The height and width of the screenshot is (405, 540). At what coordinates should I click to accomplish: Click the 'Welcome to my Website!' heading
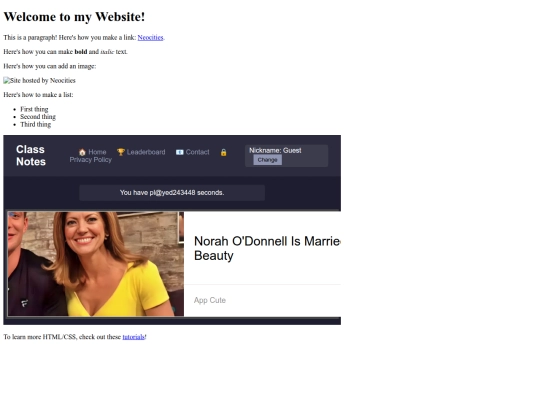74,17
